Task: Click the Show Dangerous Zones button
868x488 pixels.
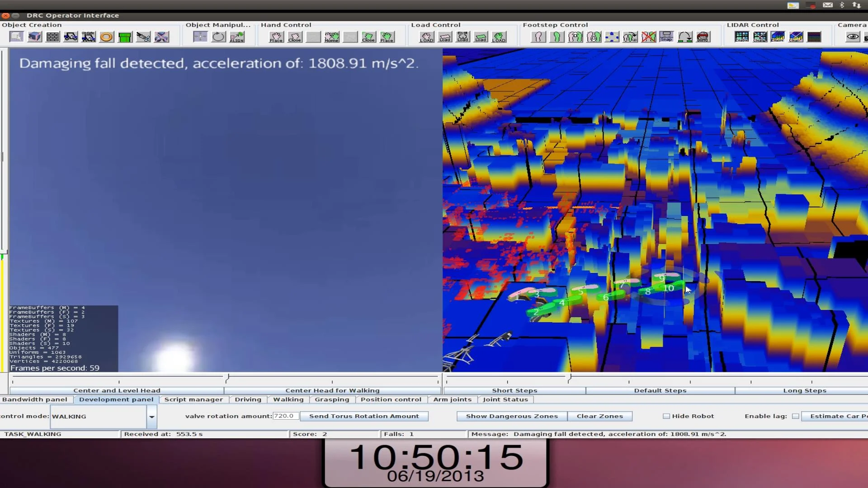Action: point(512,416)
